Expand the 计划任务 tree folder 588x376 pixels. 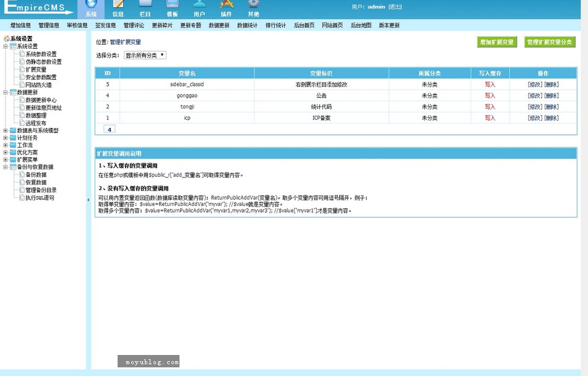click(x=6, y=138)
